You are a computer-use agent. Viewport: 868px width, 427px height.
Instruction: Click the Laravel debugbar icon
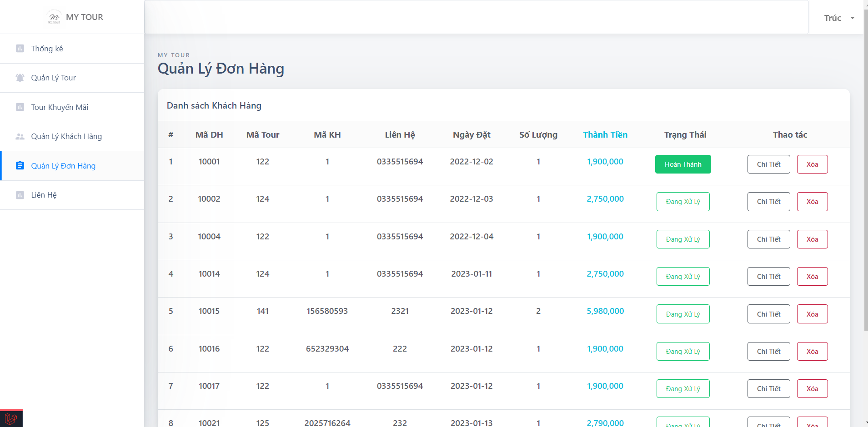click(11, 418)
